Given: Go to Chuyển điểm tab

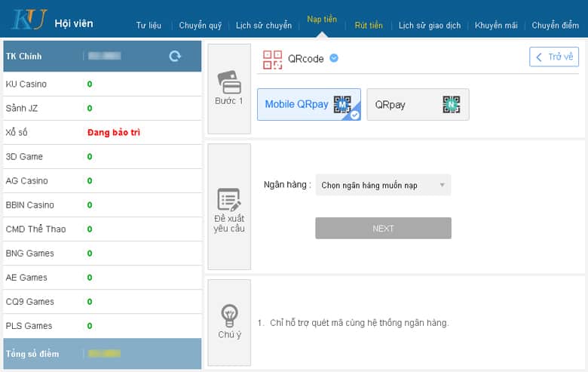Looking at the screenshot, I should [x=555, y=26].
